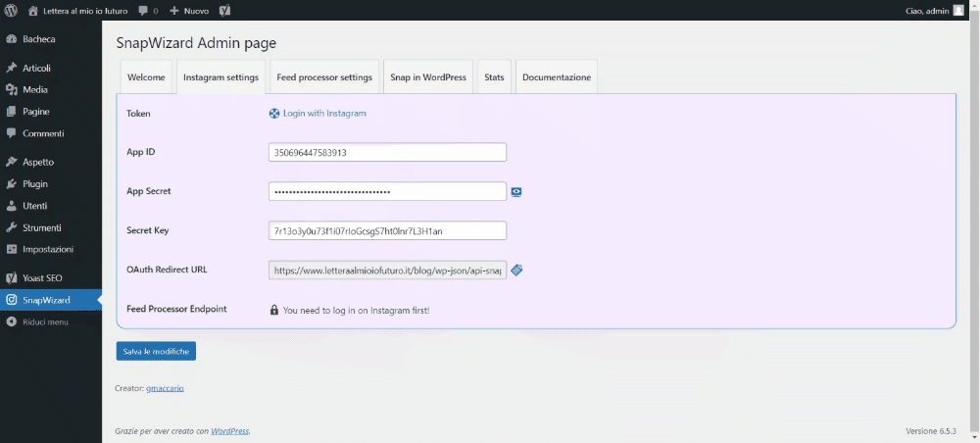The width and height of the screenshot is (980, 443).
Task: Click the Login with Instagram link
Action: tap(324, 114)
